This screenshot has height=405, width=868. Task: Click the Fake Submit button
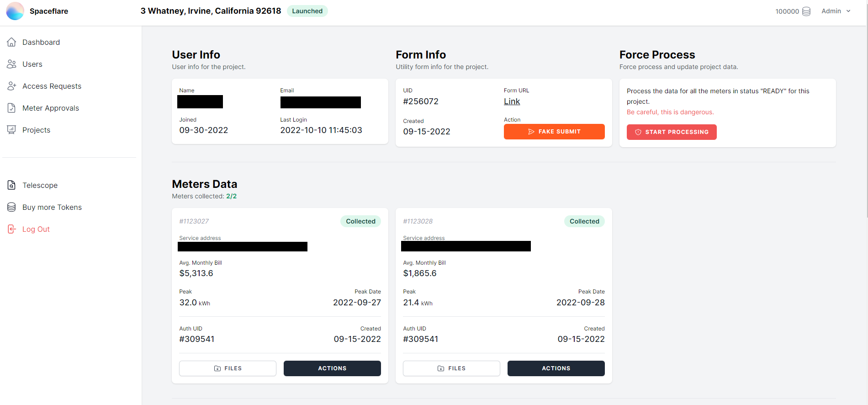coord(554,132)
